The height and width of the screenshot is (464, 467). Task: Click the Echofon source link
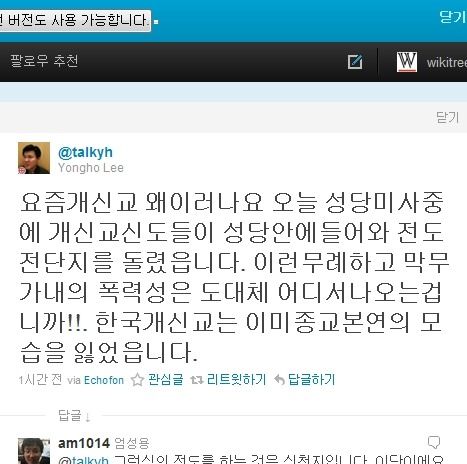[x=104, y=380]
